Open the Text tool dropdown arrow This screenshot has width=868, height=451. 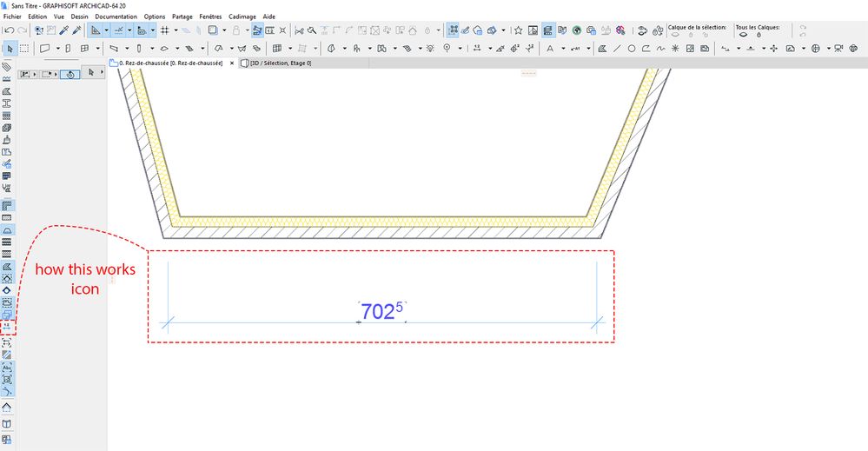tap(563, 49)
